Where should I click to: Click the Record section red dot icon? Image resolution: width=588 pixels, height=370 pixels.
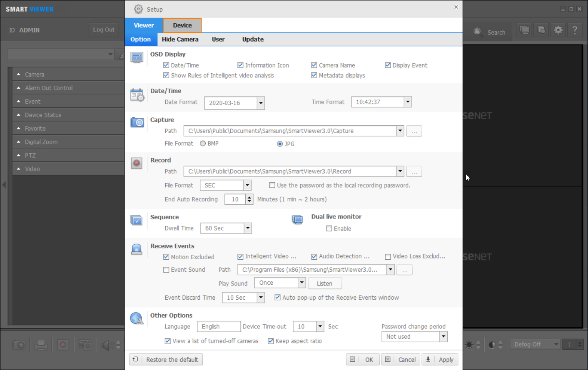[x=137, y=163]
